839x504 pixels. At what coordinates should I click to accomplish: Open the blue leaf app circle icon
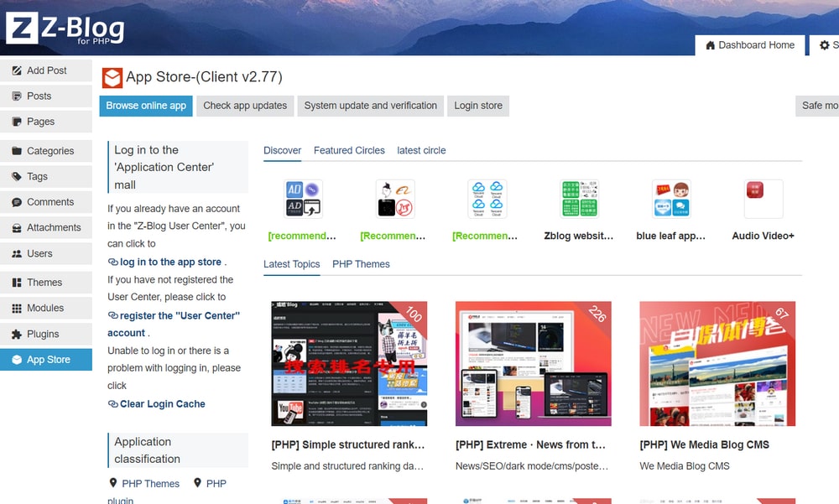(671, 199)
